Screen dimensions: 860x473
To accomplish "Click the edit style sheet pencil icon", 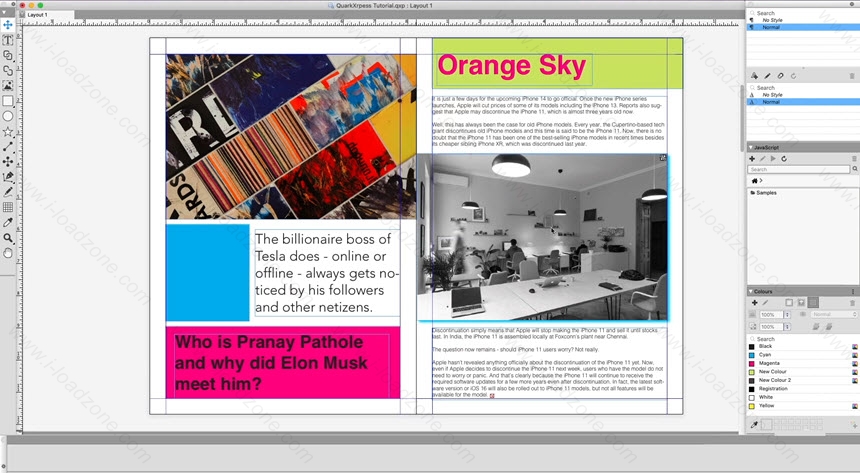I will (767, 76).
